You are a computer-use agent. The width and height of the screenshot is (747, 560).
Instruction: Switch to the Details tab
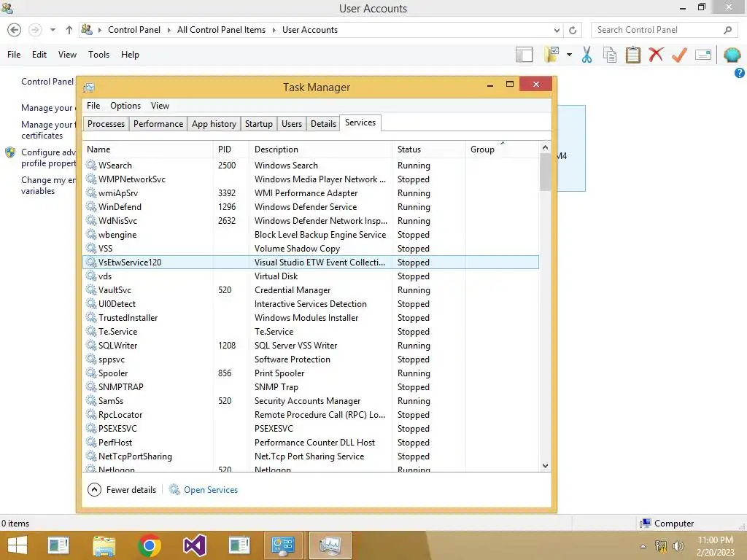click(323, 124)
